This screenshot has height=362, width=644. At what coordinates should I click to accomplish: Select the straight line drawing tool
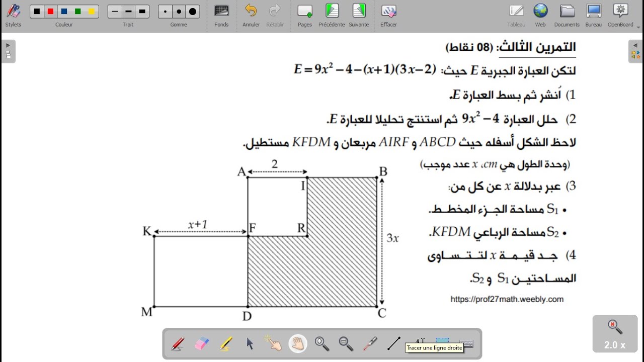tap(394, 343)
